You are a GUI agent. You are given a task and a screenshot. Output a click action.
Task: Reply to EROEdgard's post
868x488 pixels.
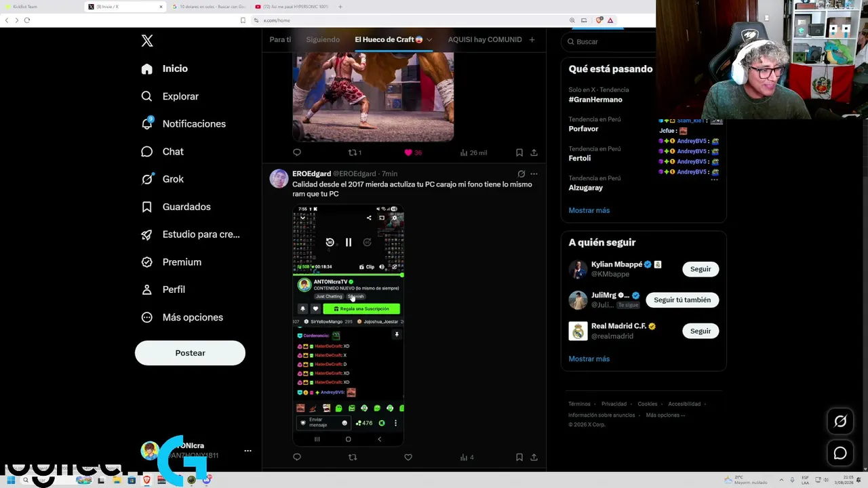tap(297, 457)
